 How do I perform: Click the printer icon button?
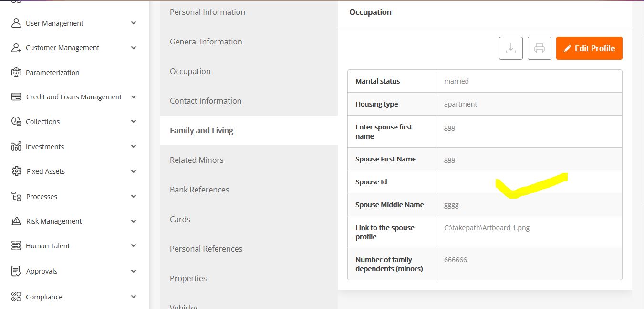[540, 48]
